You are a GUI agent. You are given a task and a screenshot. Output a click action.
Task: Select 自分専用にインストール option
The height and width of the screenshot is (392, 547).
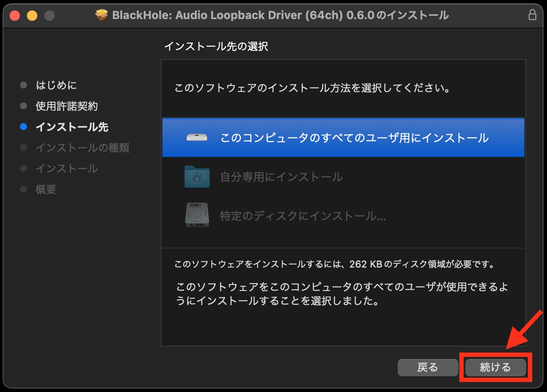(x=343, y=177)
